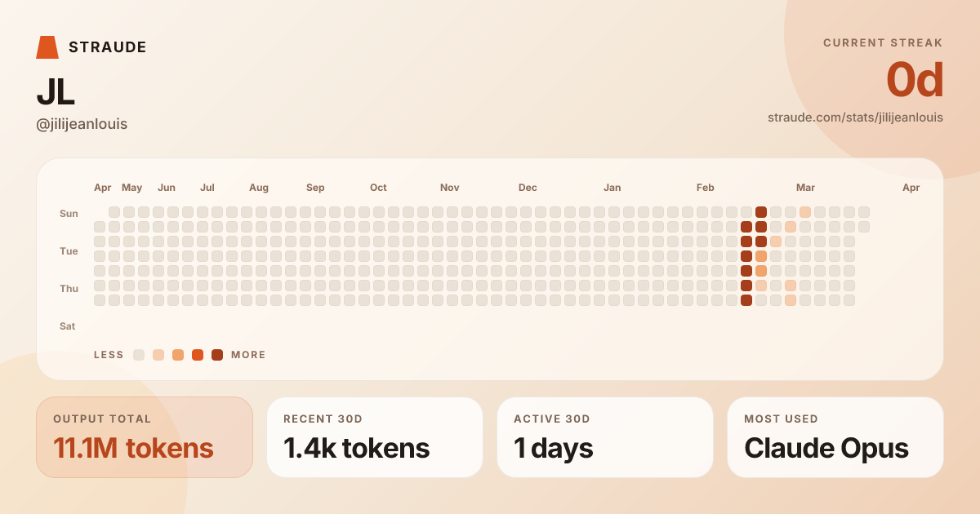980x514 pixels.
Task: Click the orange Straude logo icon
Action: tap(47, 47)
